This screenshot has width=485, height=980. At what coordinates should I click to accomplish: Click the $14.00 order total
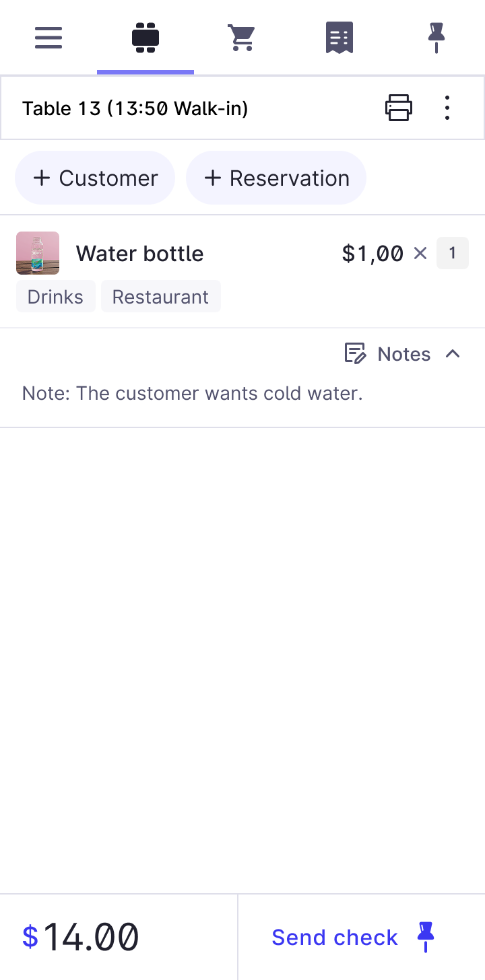(x=81, y=937)
